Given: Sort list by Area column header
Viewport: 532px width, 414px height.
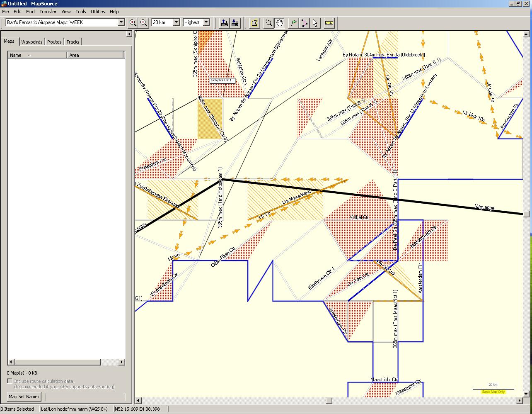Looking at the screenshot, I should click(95, 55).
